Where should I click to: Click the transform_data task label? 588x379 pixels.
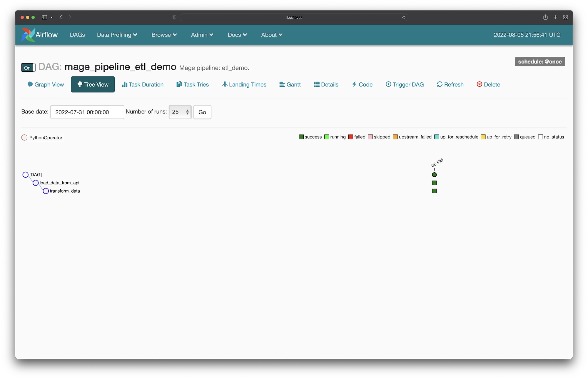(x=65, y=191)
